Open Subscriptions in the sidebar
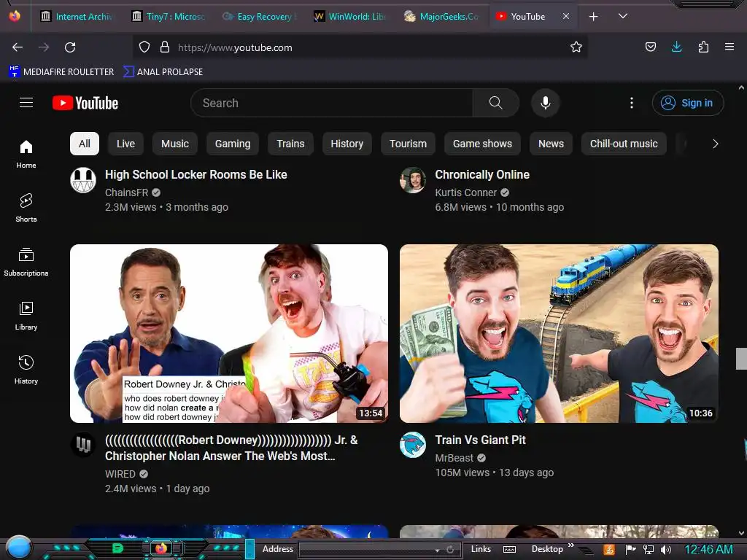 tap(26, 262)
